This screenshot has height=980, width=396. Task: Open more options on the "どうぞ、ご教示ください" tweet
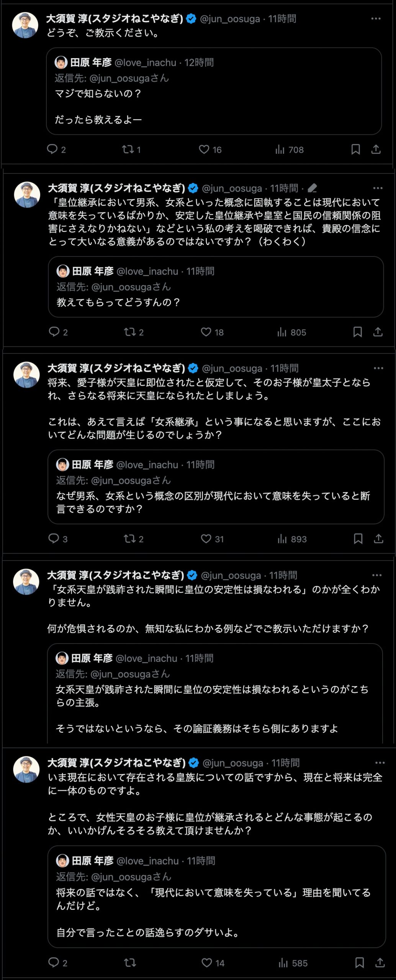click(376, 19)
